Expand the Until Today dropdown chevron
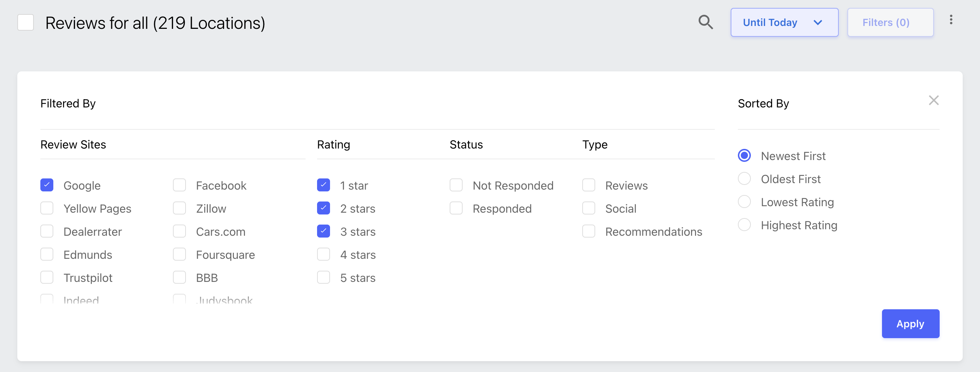980x372 pixels. [818, 22]
